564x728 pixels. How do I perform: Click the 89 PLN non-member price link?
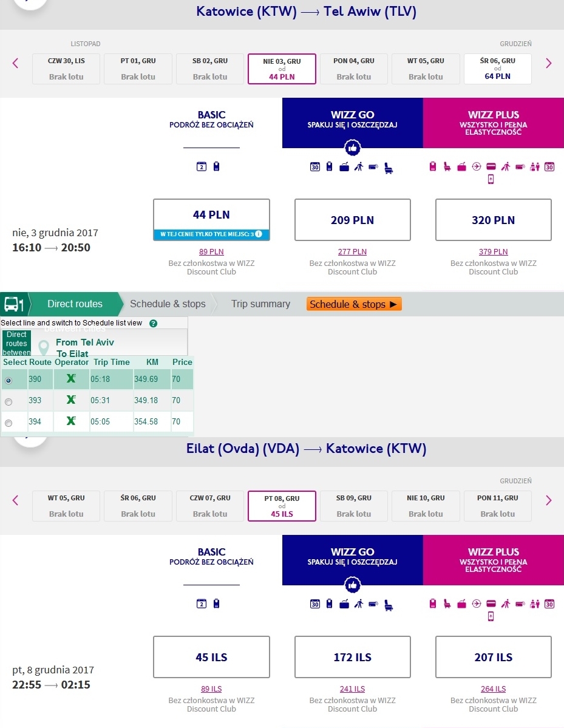point(211,251)
